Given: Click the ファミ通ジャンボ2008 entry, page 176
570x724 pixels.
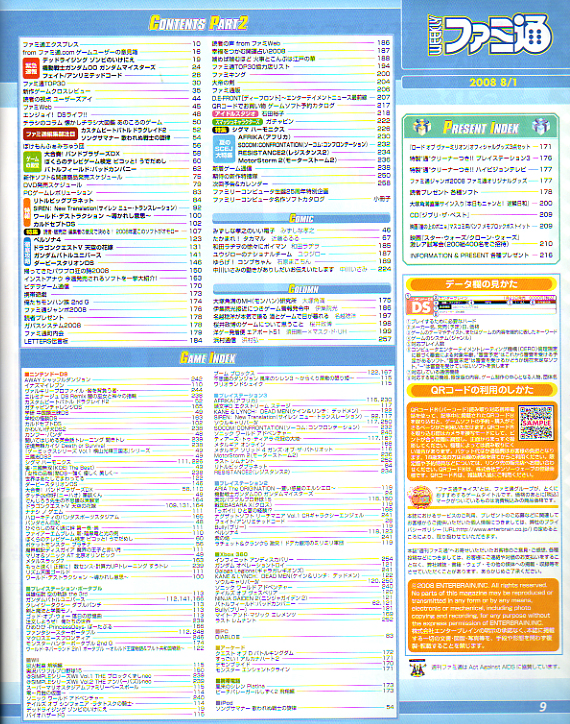Looking at the screenshot, I should 113,310.
